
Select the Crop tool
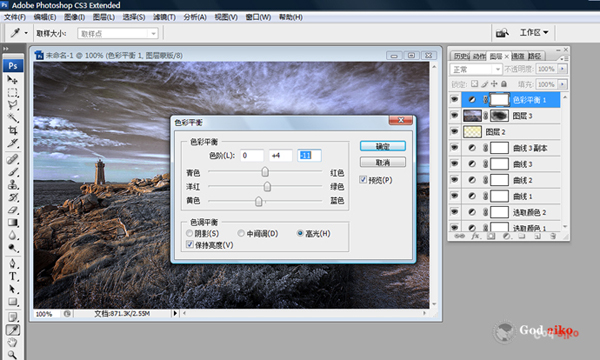12,130
